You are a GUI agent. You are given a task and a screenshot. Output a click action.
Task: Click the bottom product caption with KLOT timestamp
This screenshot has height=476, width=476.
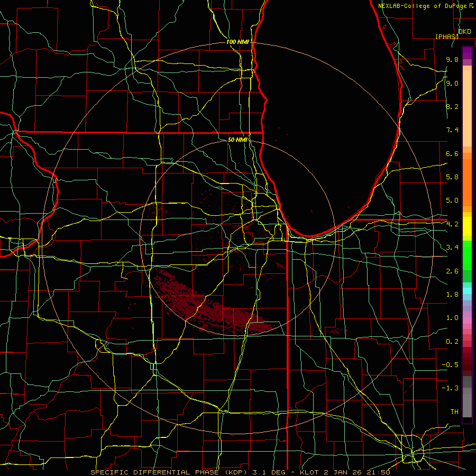(x=241, y=472)
